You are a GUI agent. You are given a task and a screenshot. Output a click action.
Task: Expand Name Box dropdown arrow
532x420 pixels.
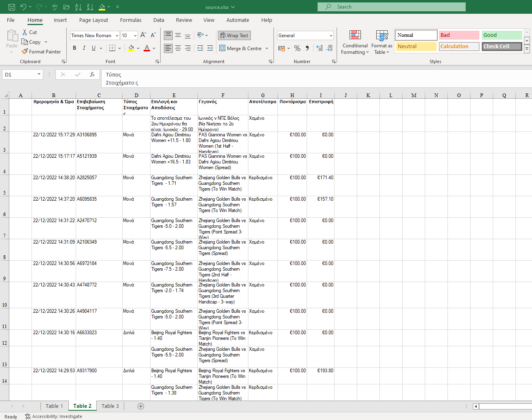[39, 74]
